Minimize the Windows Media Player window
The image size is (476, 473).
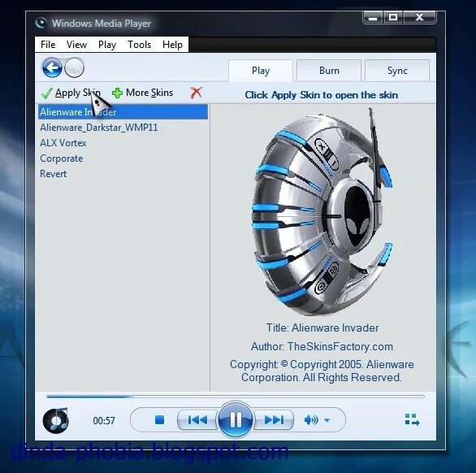click(373, 17)
